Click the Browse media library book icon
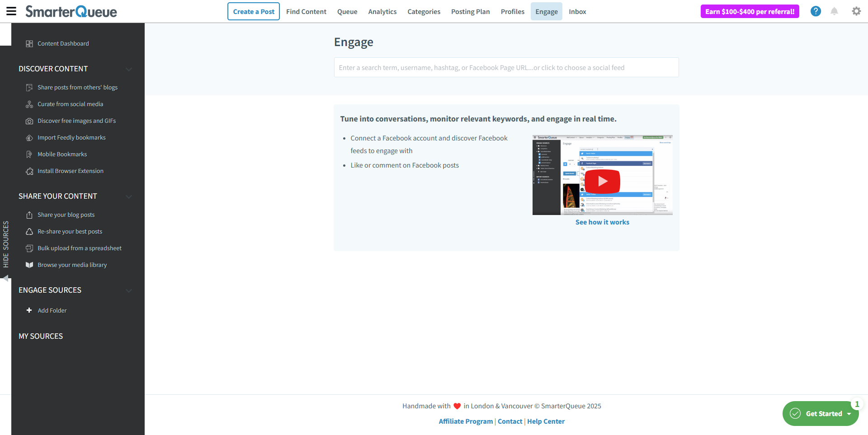The image size is (868, 435). 29,265
